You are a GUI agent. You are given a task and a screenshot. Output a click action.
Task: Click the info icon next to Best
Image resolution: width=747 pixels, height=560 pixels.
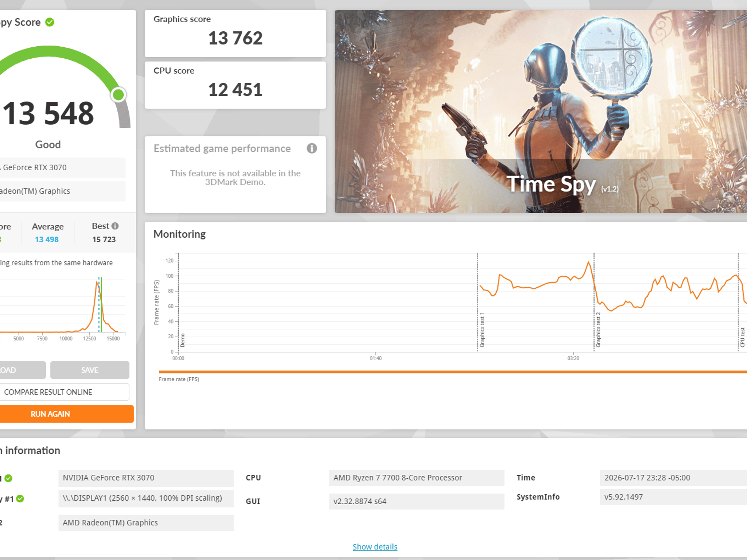tap(115, 226)
